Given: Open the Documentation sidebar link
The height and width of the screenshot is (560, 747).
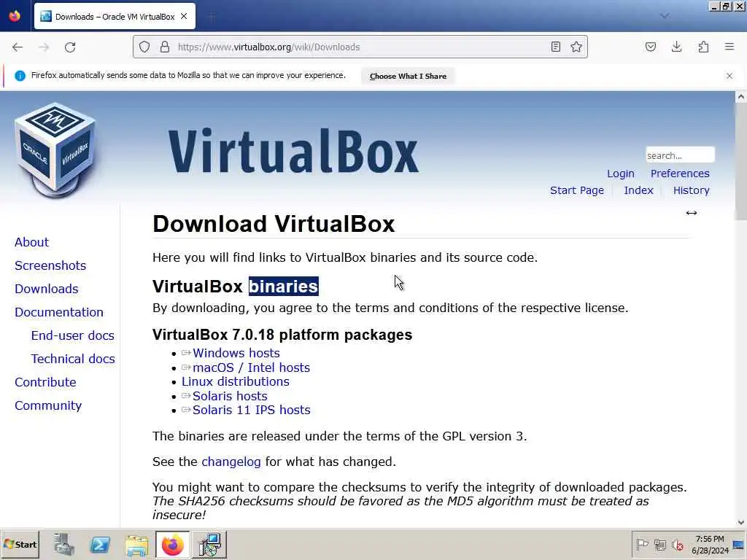Looking at the screenshot, I should click(59, 312).
